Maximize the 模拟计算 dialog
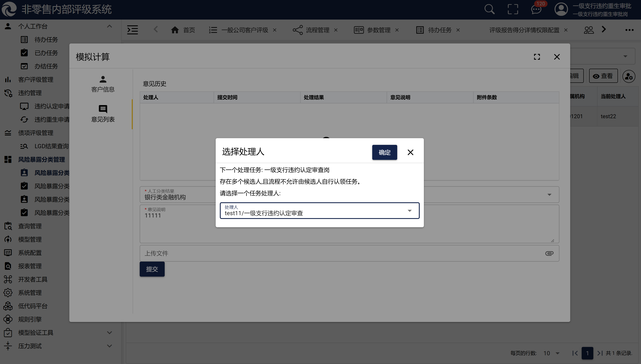Image resolution: width=641 pixels, height=364 pixels. [537, 57]
